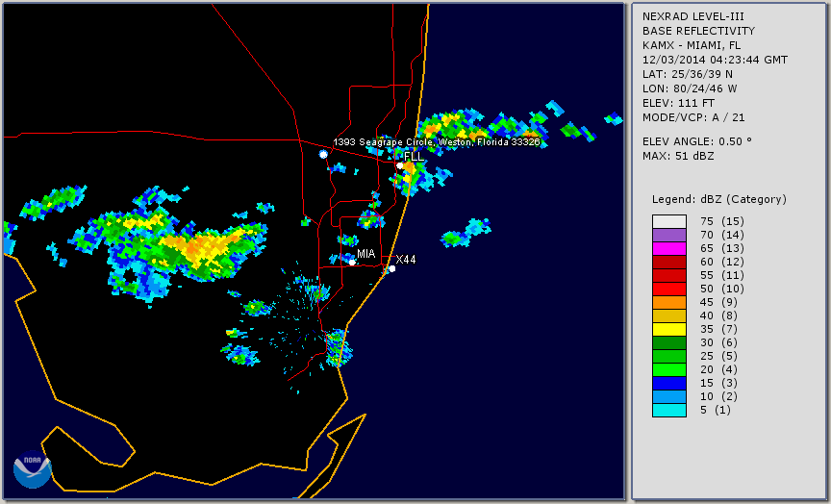The width and height of the screenshot is (831, 504).
Task: Click the NOAA logo on the map
Action: [x=32, y=469]
